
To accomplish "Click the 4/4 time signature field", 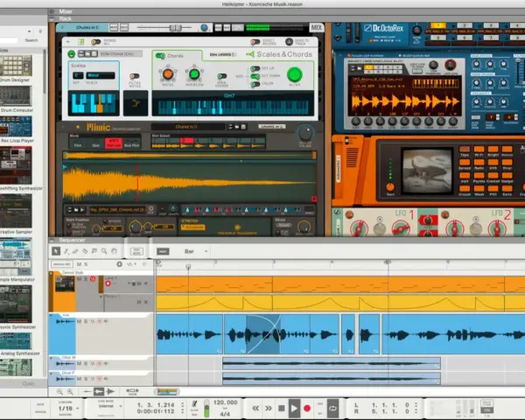I will pyautogui.click(x=225, y=414).
